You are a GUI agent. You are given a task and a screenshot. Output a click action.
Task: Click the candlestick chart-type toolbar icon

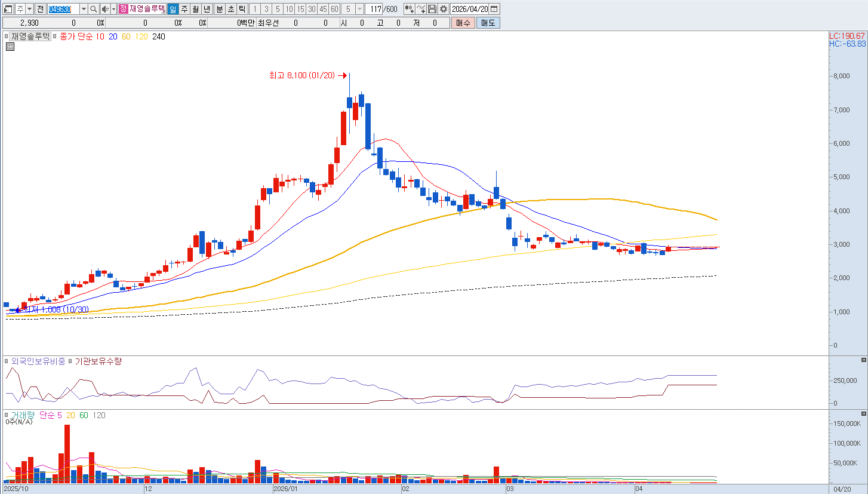pos(409,9)
